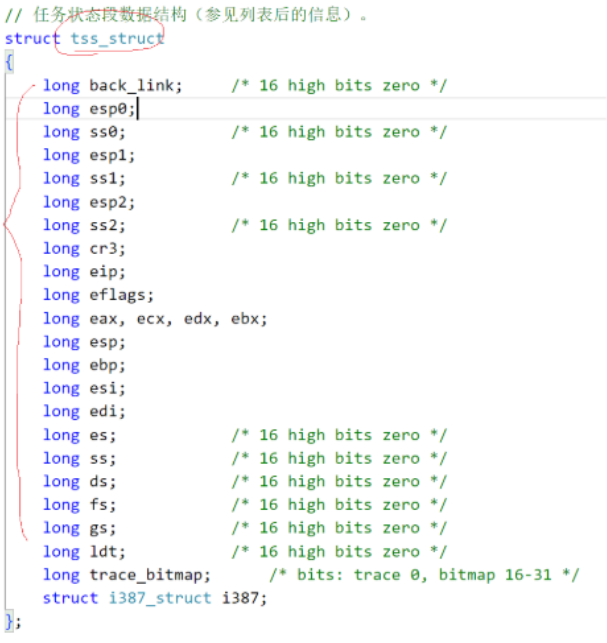The image size is (607, 643).
Task: Click the edi member name
Action: pyautogui.click(x=104, y=411)
